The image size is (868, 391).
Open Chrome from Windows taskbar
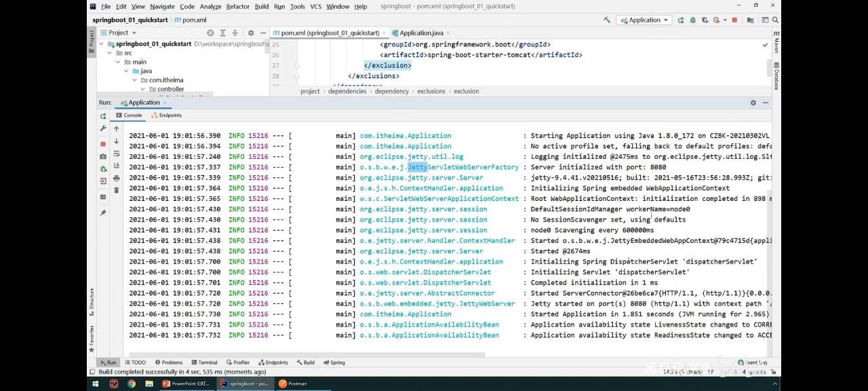pyautogui.click(x=131, y=384)
